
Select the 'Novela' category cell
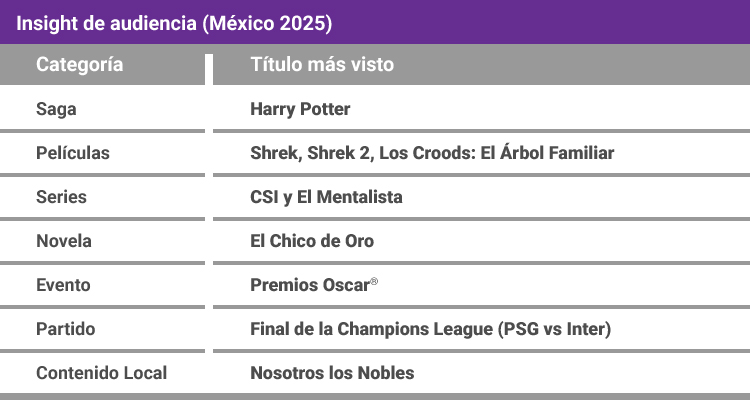[64, 241]
